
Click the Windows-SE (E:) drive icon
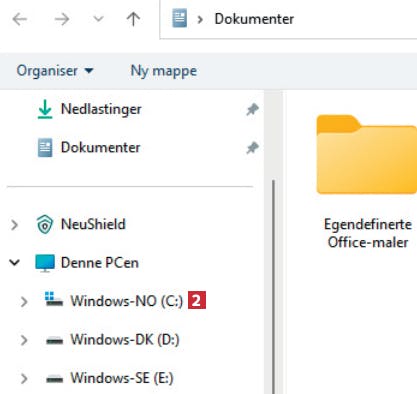pyautogui.click(x=54, y=379)
